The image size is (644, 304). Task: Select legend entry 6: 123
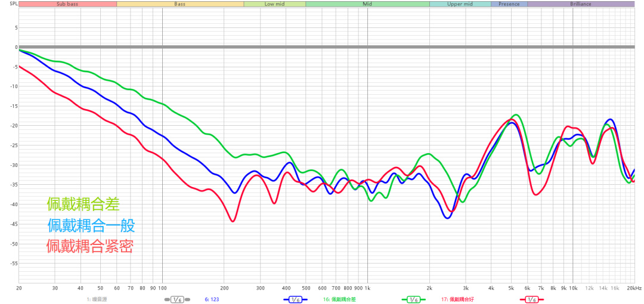click(212, 300)
